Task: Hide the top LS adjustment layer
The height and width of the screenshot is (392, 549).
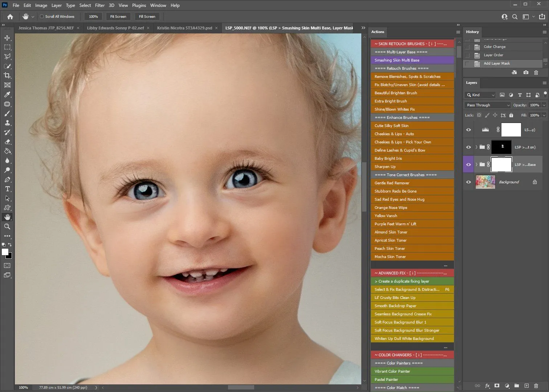Action: click(468, 130)
